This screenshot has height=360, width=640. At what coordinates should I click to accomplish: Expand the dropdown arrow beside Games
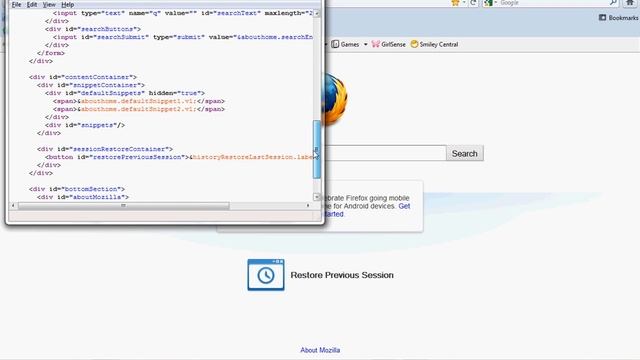click(365, 44)
